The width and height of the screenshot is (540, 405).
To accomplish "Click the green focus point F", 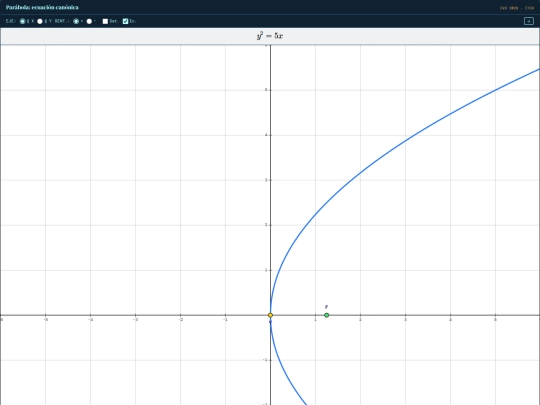I will click(326, 315).
